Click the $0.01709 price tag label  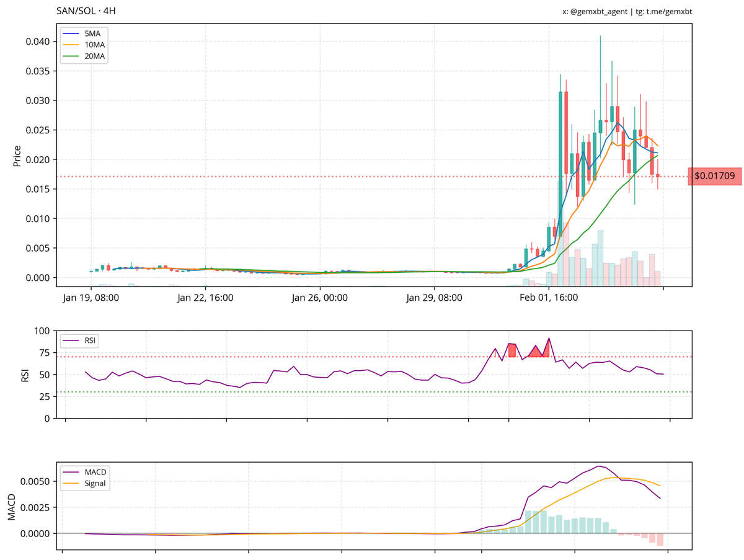[714, 176]
